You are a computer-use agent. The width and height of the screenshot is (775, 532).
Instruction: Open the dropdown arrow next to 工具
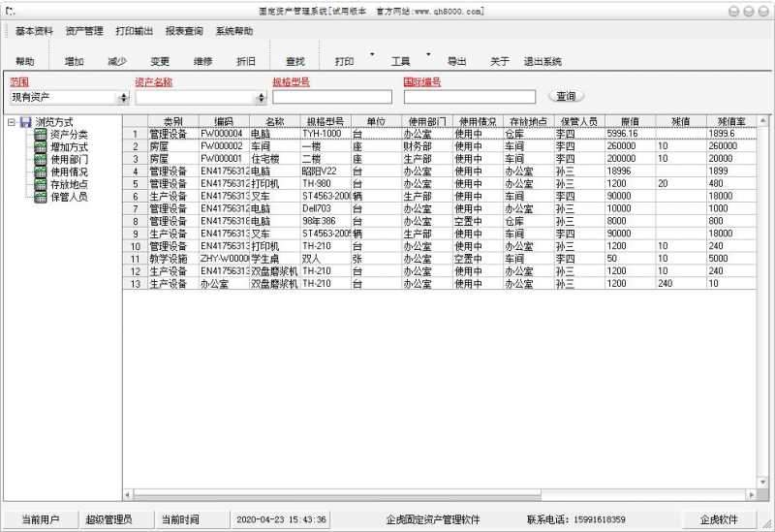click(428, 54)
